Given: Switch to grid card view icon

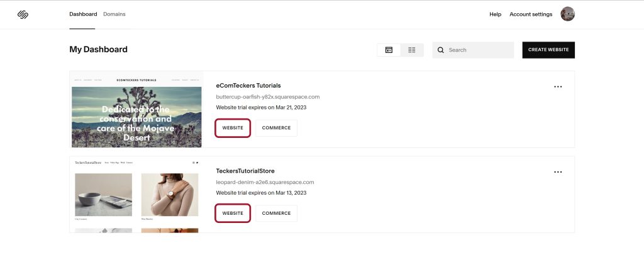Looking at the screenshot, I should point(389,50).
